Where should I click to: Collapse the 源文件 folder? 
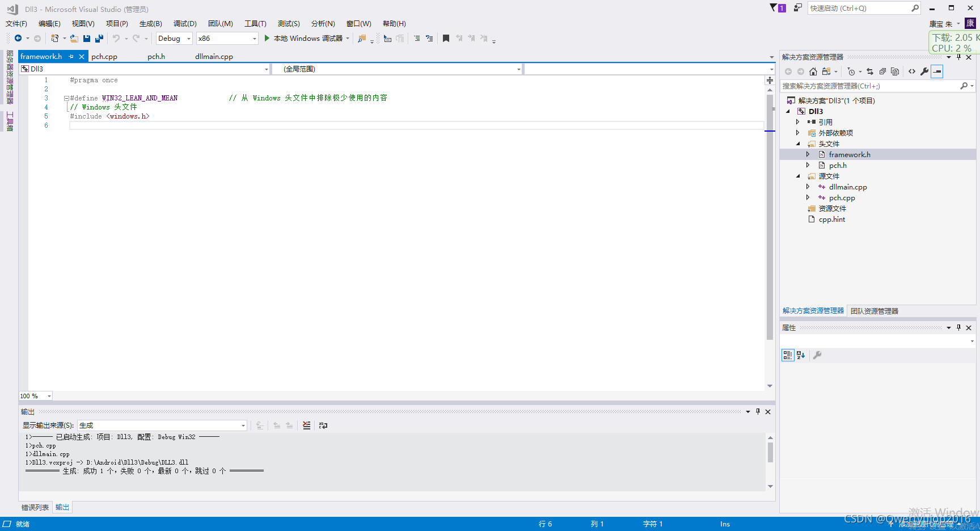click(798, 176)
